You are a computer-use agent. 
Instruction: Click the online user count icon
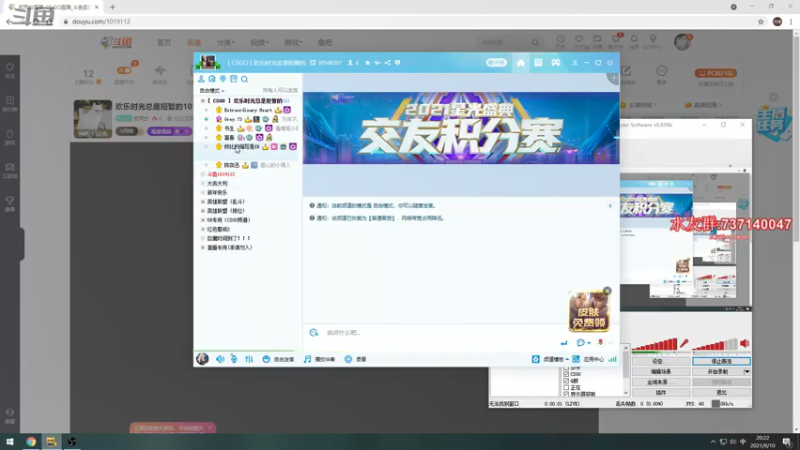pos(351,63)
